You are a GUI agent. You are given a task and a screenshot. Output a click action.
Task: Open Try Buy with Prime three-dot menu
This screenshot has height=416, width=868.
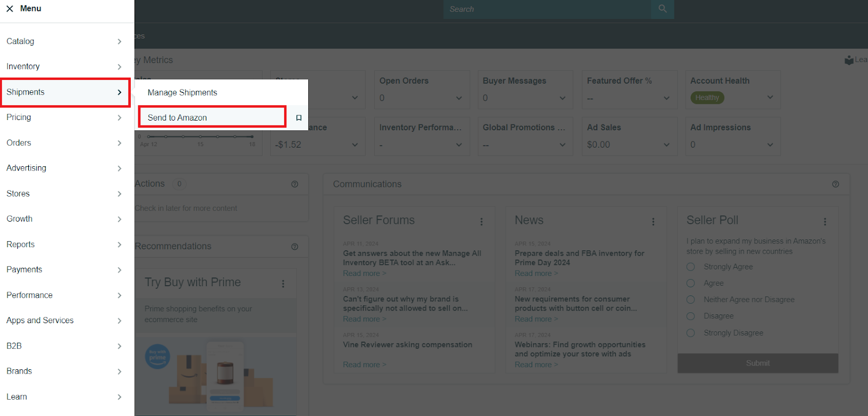point(283,283)
